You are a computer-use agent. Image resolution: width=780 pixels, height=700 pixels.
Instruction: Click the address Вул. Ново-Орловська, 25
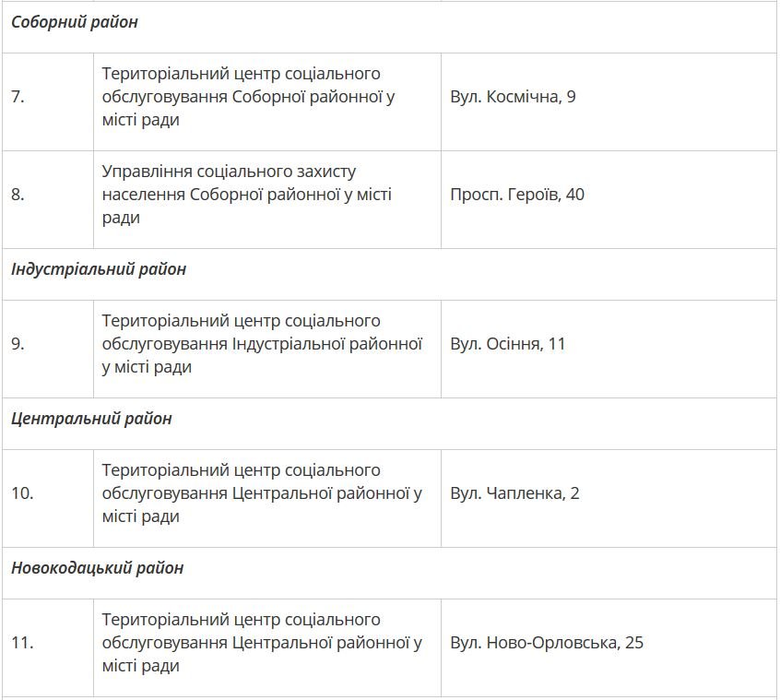click(x=547, y=643)
